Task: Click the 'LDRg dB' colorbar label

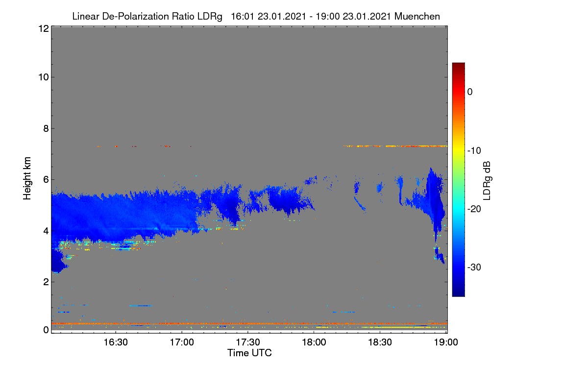Action: 488,181
